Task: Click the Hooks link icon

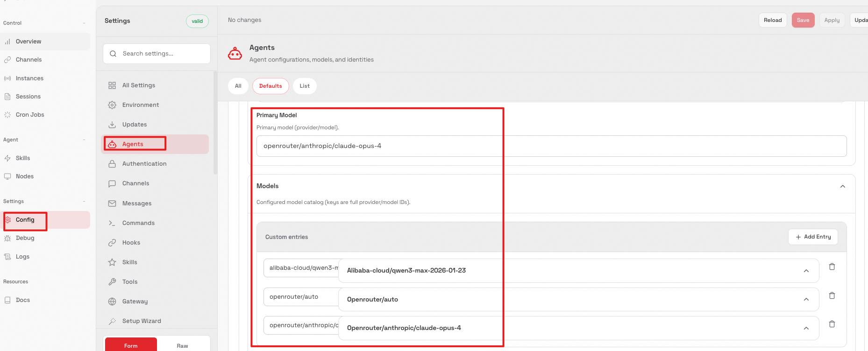Action: 112,243
